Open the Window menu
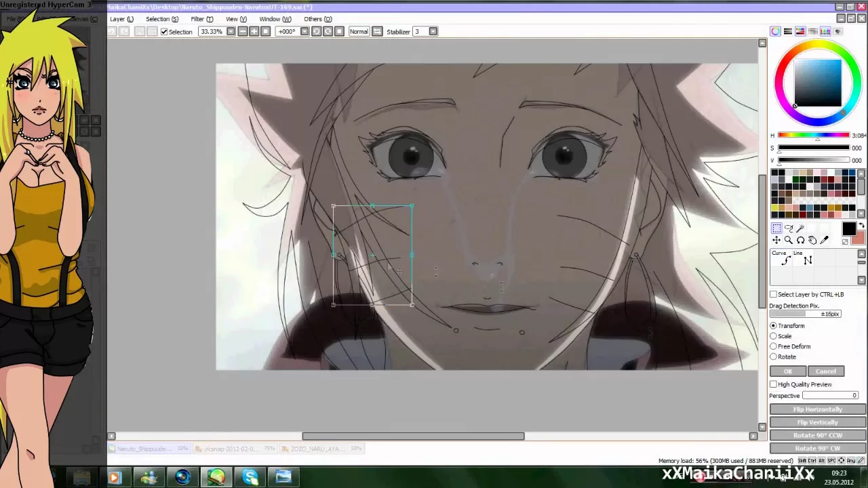Image resolution: width=868 pixels, height=488 pixels. pyautogui.click(x=275, y=19)
